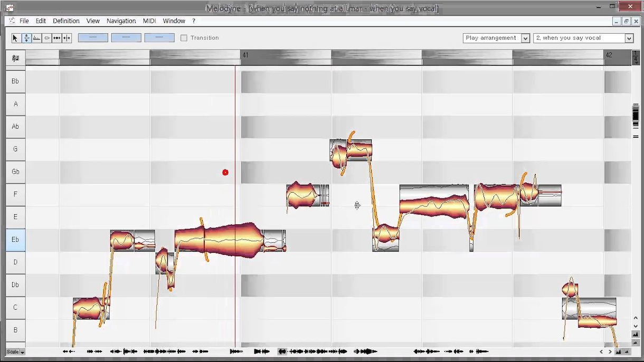Select the formant tool in toolbar
The height and width of the screenshot is (362, 644).
coord(36,38)
